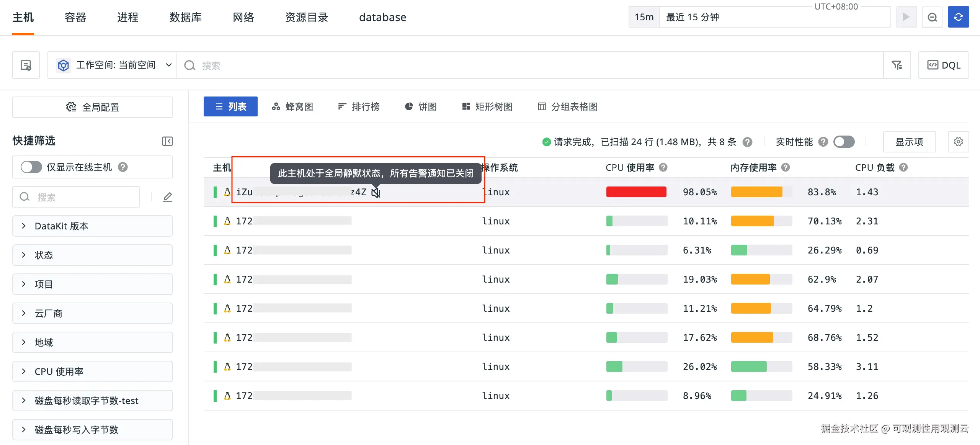Toggle the show online hosts only switch
Viewport: 980px width, 445px height.
31,167
